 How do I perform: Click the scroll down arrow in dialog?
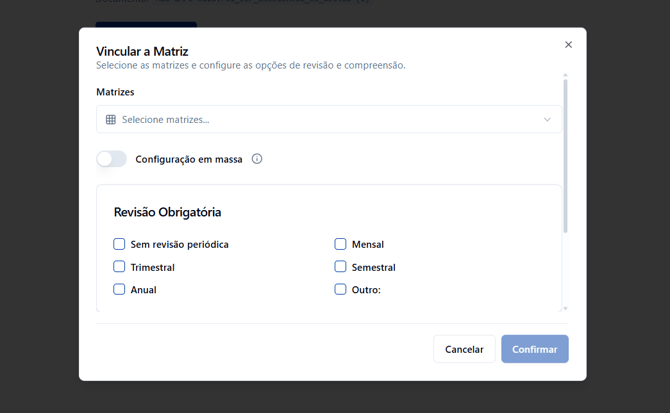pyautogui.click(x=565, y=308)
